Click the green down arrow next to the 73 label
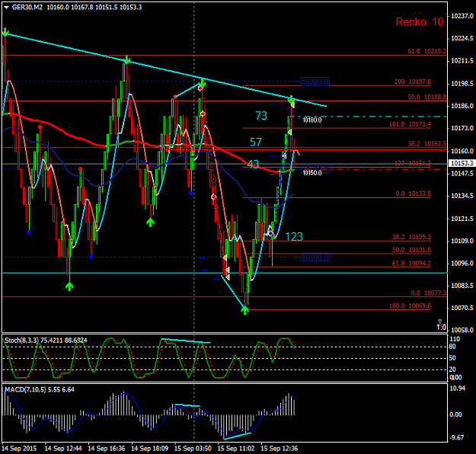 pyautogui.click(x=291, y=99)
